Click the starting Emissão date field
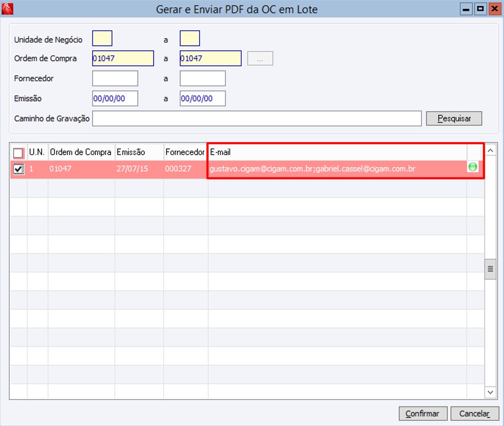 pos(115,98)
